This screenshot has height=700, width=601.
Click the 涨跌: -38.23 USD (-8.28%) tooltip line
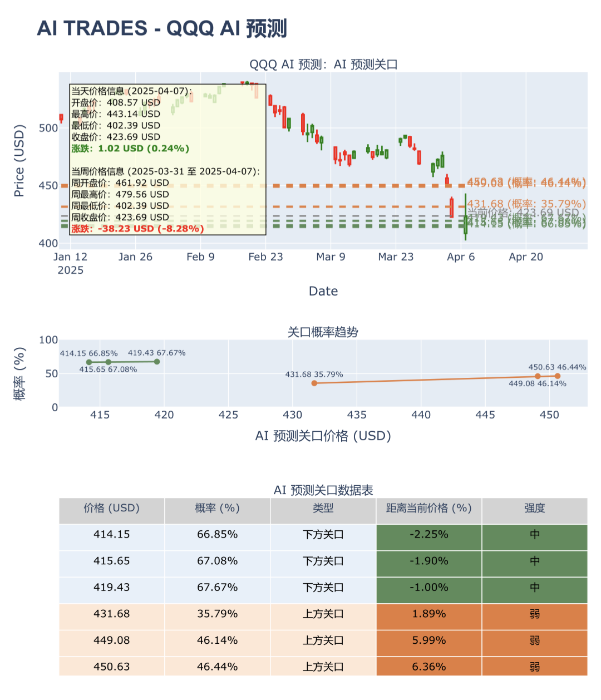tap(137, 229)
